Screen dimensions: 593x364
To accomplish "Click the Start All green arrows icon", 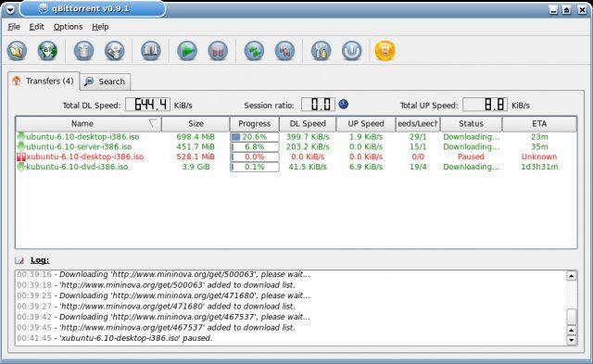I will (254, 51).
